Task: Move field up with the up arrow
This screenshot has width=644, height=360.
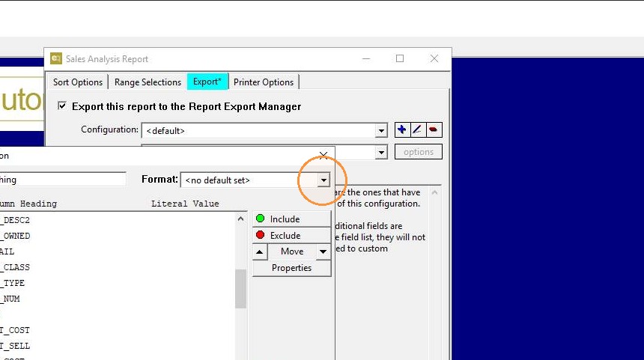Action: coord(260,251)
